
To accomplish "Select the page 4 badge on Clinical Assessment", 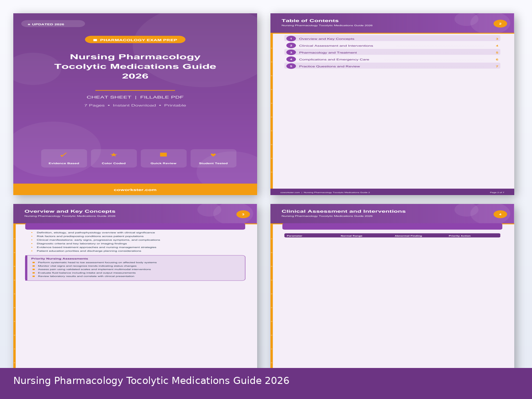I will click(500, 214).
